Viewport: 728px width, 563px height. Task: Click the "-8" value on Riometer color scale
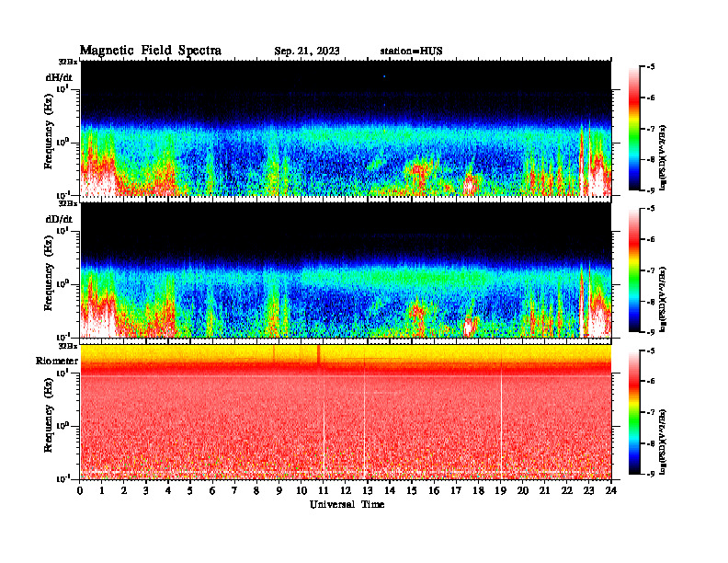652,443
